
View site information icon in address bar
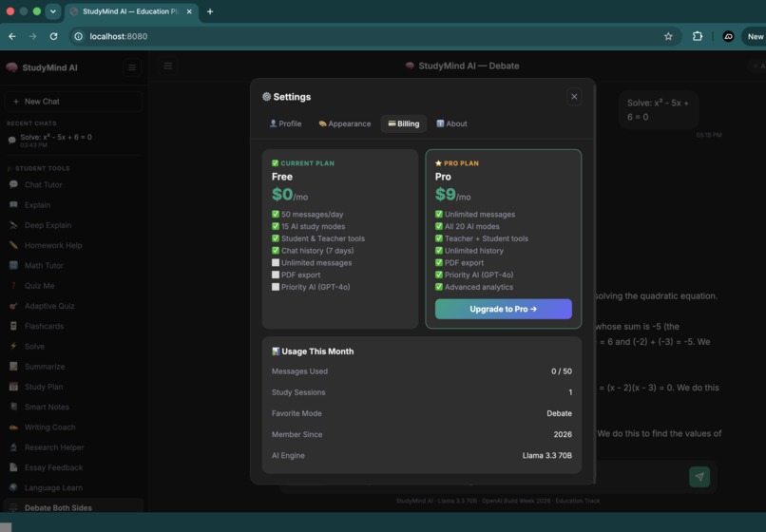pos(78,36)
